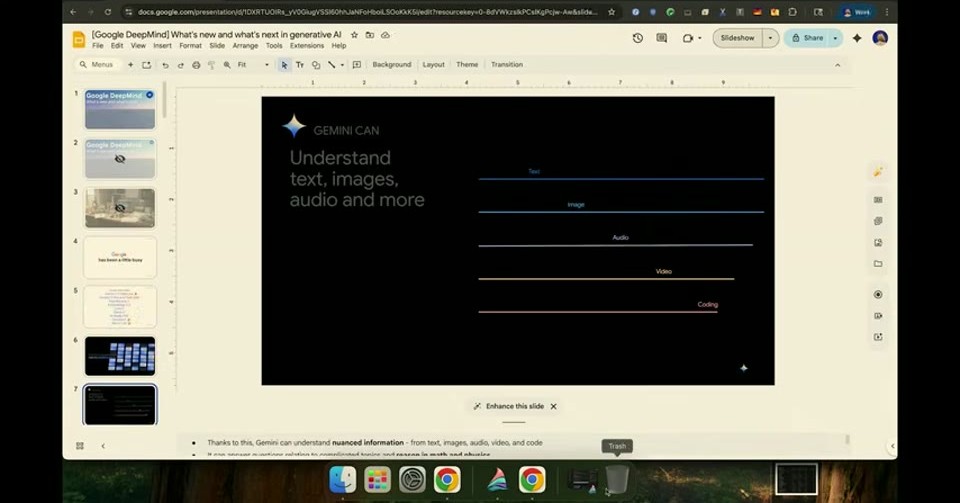
Task: Open Google Slides home logo
Action: pyautogui.click(x=79, y=40)
